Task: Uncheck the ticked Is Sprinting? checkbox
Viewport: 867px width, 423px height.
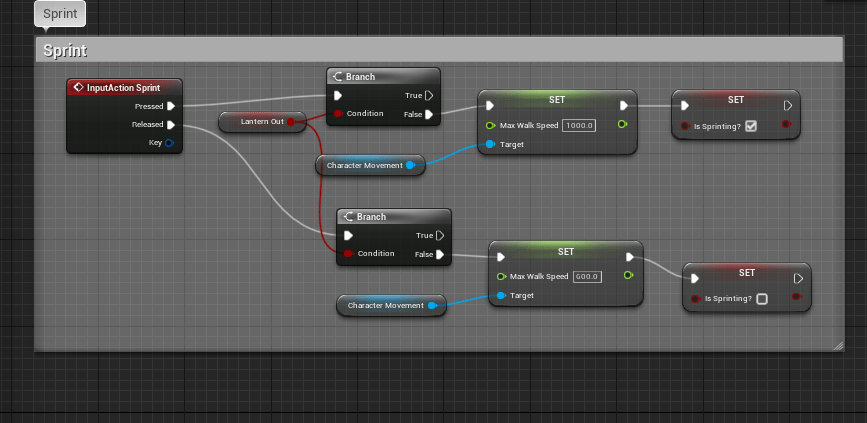Action: (x=751, y=125)
